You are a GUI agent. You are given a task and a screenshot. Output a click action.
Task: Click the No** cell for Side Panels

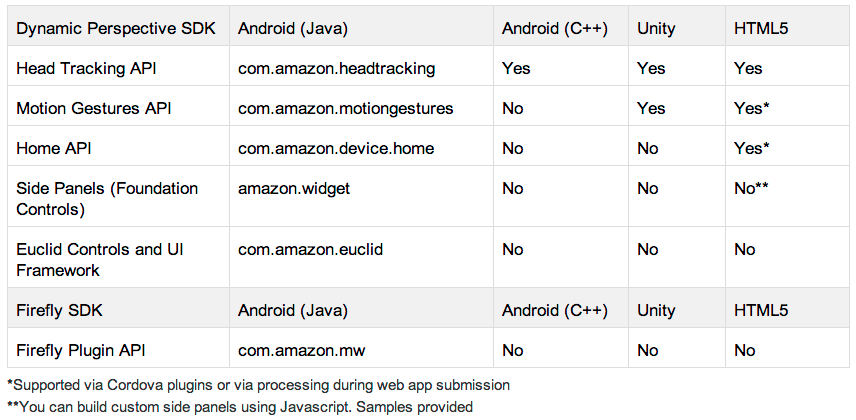(751, 188)
